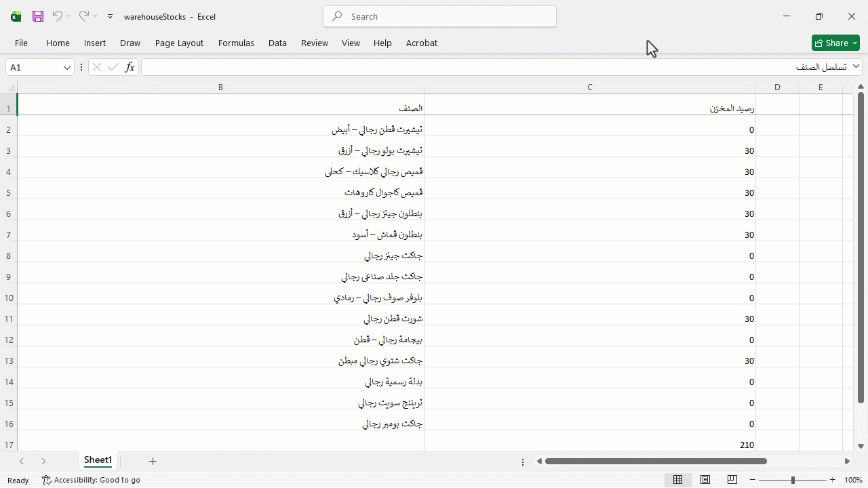This screenshot has height=488, width=868.
Task: Redo the last undone action
Action: pyautogui.click(x=83, y=16)
